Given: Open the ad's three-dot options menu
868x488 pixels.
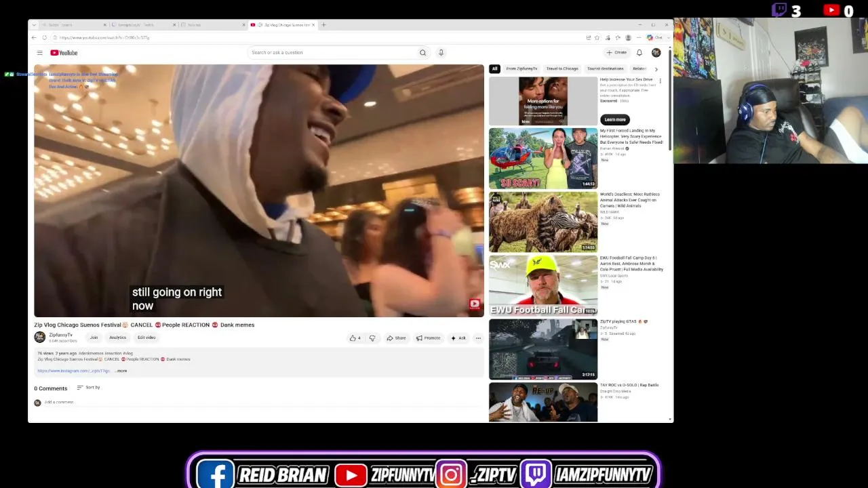Looking at the screenshot, I should point(660,81).
